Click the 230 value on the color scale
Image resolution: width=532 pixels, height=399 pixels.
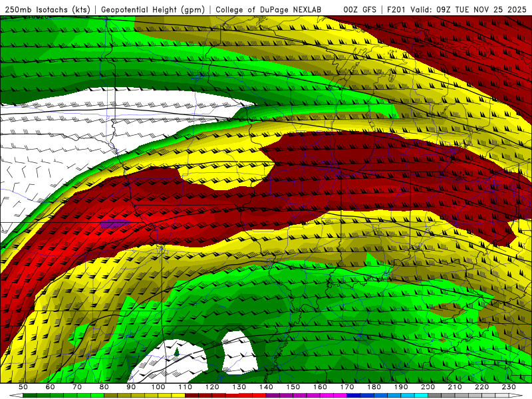click(509, 387)
